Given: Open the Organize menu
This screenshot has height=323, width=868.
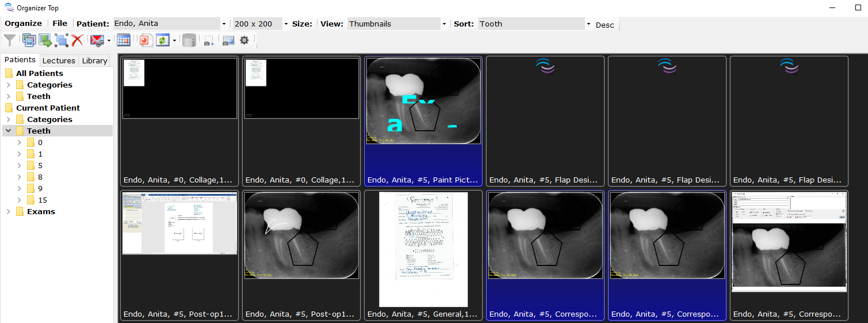Looking at the screenshot, I should 23,24.
